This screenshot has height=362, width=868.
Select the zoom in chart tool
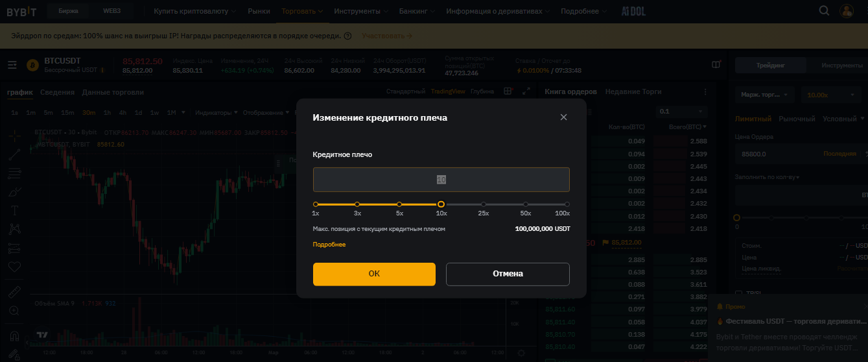click(x=14, y=311)
